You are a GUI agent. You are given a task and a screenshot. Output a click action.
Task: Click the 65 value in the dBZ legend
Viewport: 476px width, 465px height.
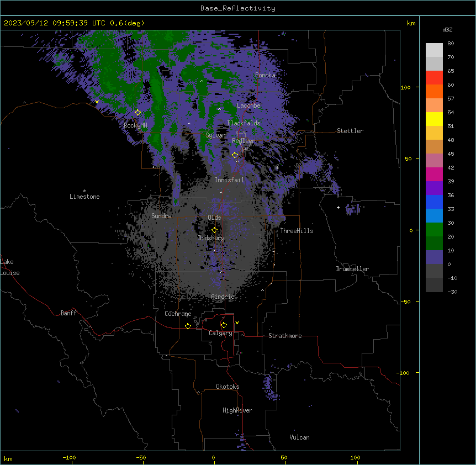tap(451, 71)
